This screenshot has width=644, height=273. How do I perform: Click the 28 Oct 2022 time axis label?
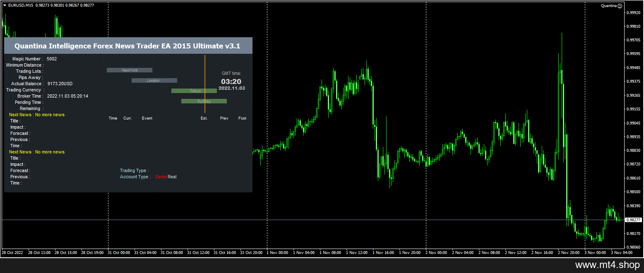tap(12, 252)
